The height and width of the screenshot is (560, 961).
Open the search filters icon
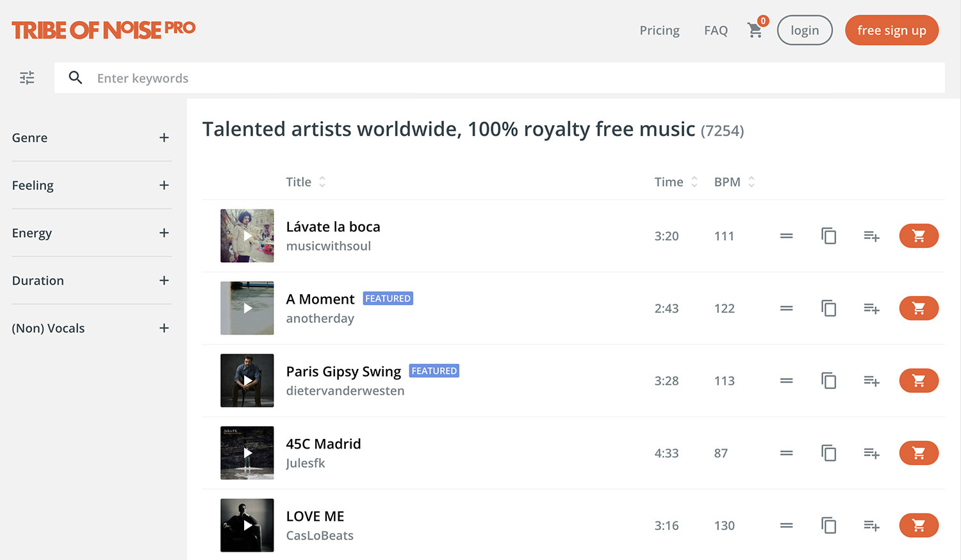click(x=27, y=78)
